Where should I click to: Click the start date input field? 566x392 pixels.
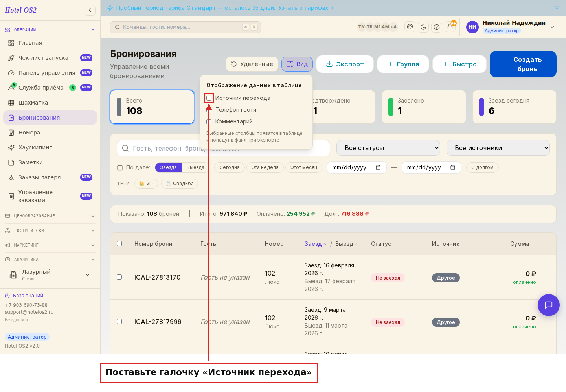point(357,167)
